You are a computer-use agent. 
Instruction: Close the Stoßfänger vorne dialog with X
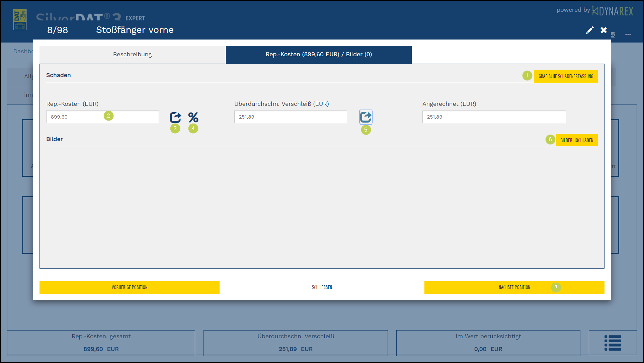pos(603,30)
